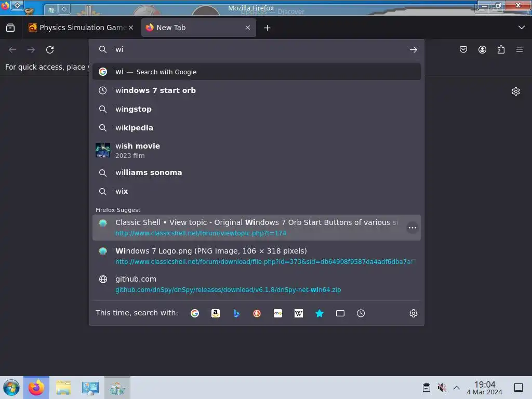The height and width of the screenshot is (399, 532).
Task: Search open tabs via tabs icon
Action: coord(340,313)
